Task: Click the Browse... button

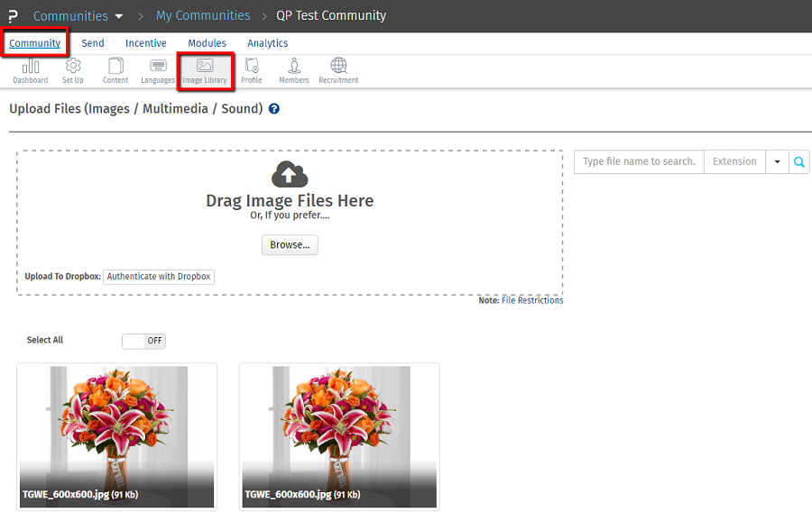Action: [290, 244]
